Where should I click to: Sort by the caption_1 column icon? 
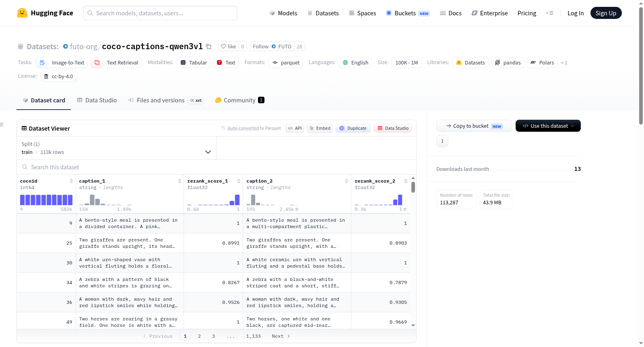(x=180, y=181)
